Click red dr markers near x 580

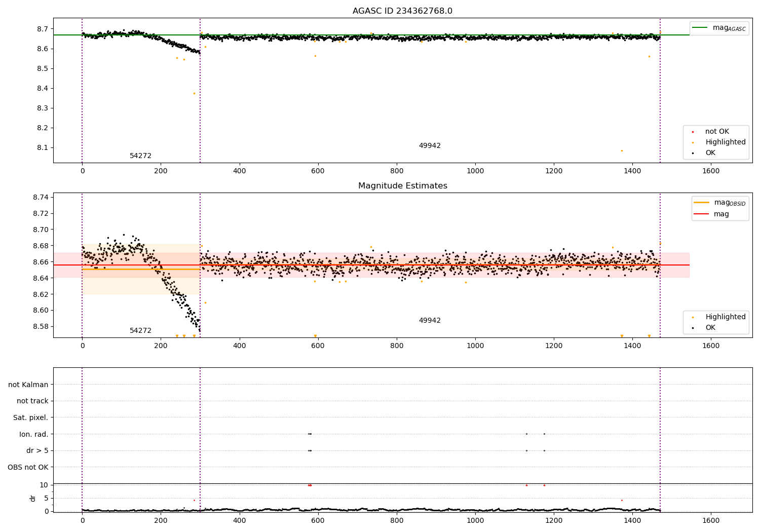(x=310, y=485)
